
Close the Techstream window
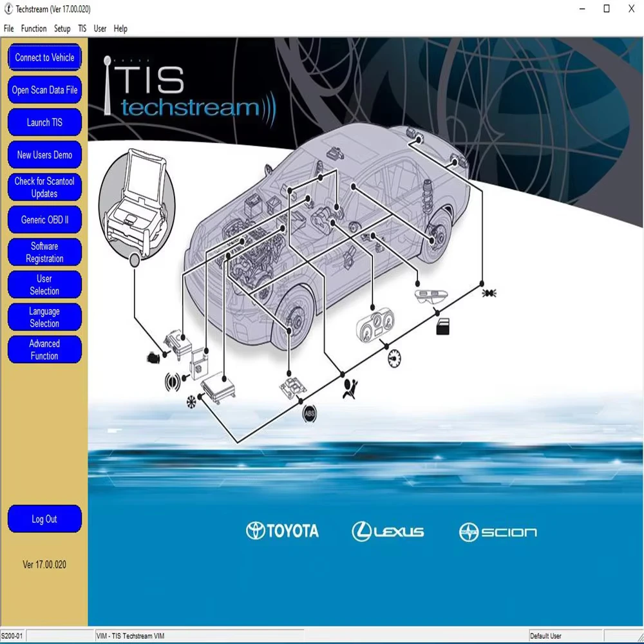point(632,8)
